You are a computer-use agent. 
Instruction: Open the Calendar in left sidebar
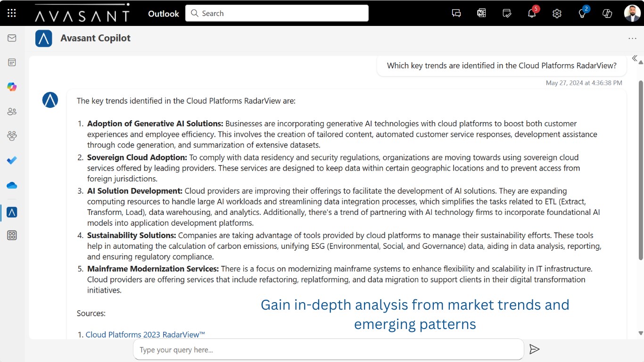[x=12, y=62]
